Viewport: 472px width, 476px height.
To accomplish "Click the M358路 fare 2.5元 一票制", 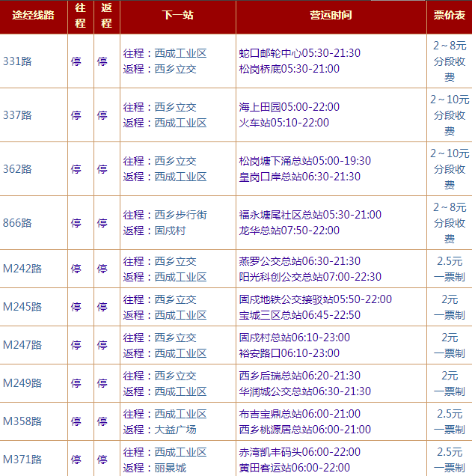I will pyautogui.click(x=450, y=421).
